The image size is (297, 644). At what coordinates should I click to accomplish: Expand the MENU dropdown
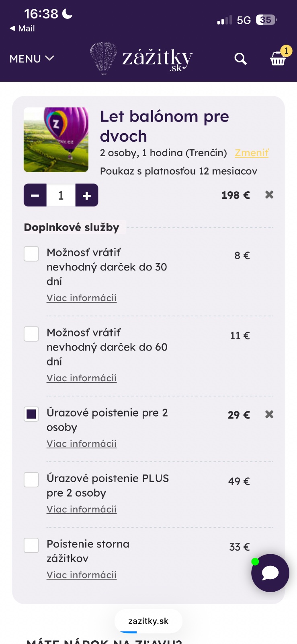(x=32, y=59)
